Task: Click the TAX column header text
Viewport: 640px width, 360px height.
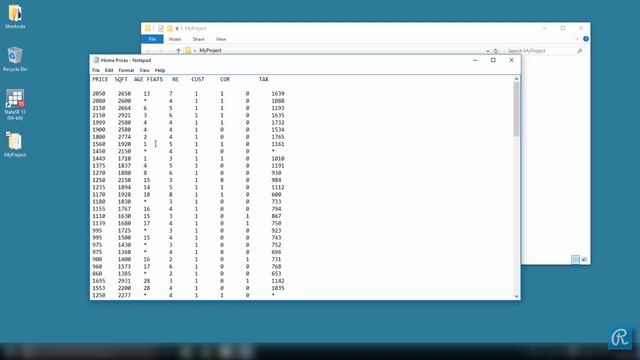Action: (264, 79)
